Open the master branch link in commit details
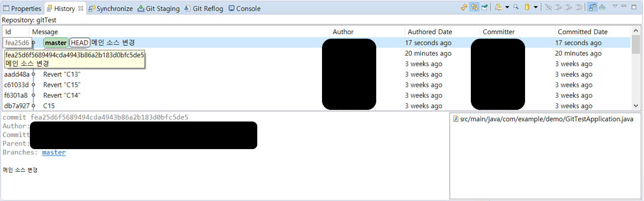Viewport: 644px width, 201px height. coord(54,152)
